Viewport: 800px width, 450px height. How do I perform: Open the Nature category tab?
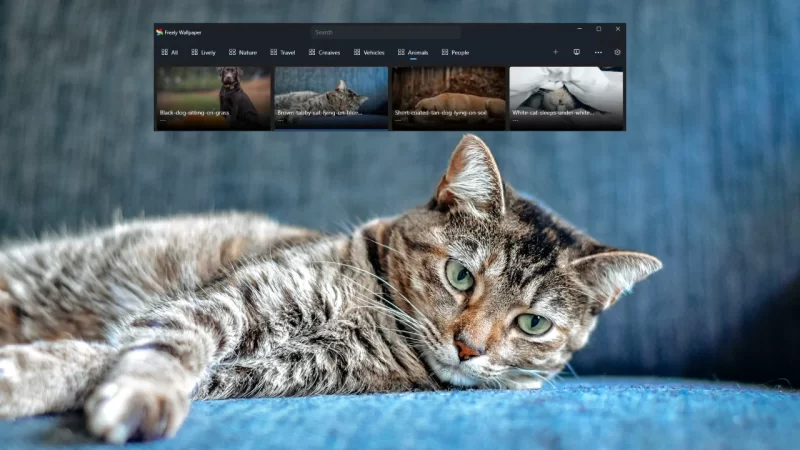click(x=243, y=52)
